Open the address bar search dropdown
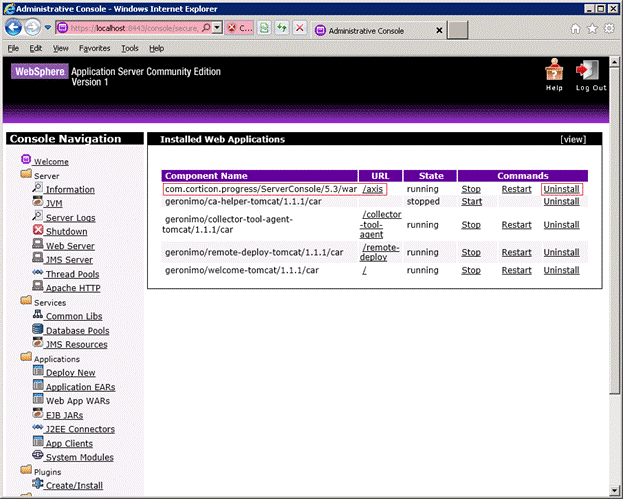Screen dimensions: 623x499 coord(217,29)
